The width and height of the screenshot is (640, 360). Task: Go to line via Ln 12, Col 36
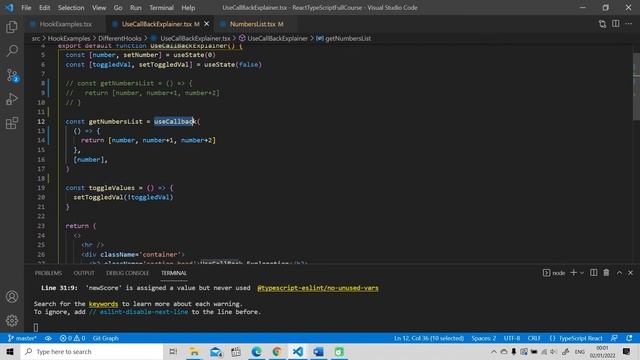click(429, 338)
